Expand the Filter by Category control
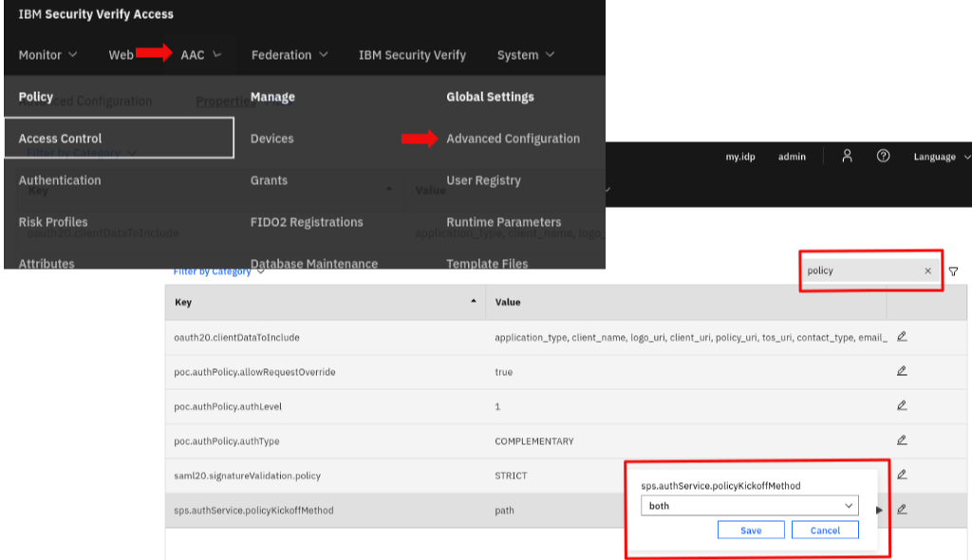 [213, 270]
